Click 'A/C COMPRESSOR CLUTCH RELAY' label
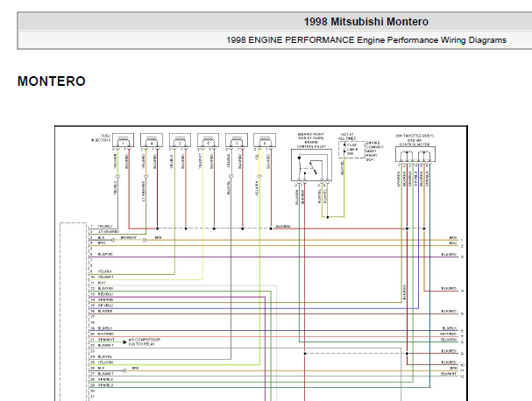This screenshot has height=401, width=532. [145, 341]
